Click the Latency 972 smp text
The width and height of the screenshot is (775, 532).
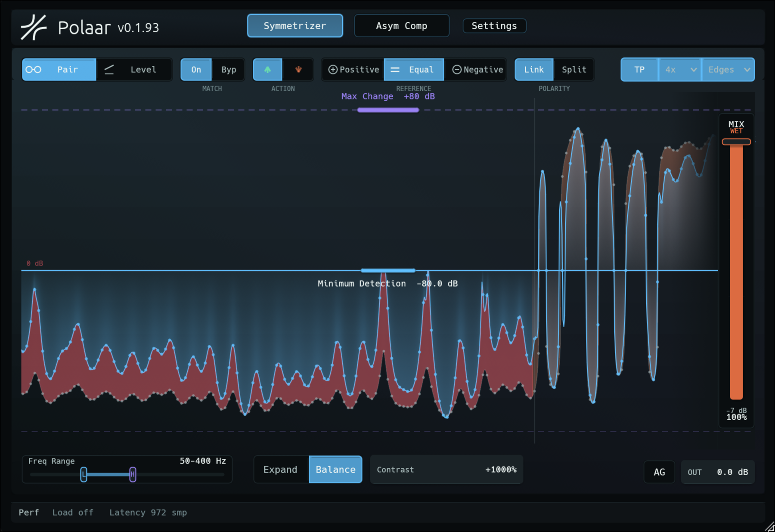pos(148,513)
